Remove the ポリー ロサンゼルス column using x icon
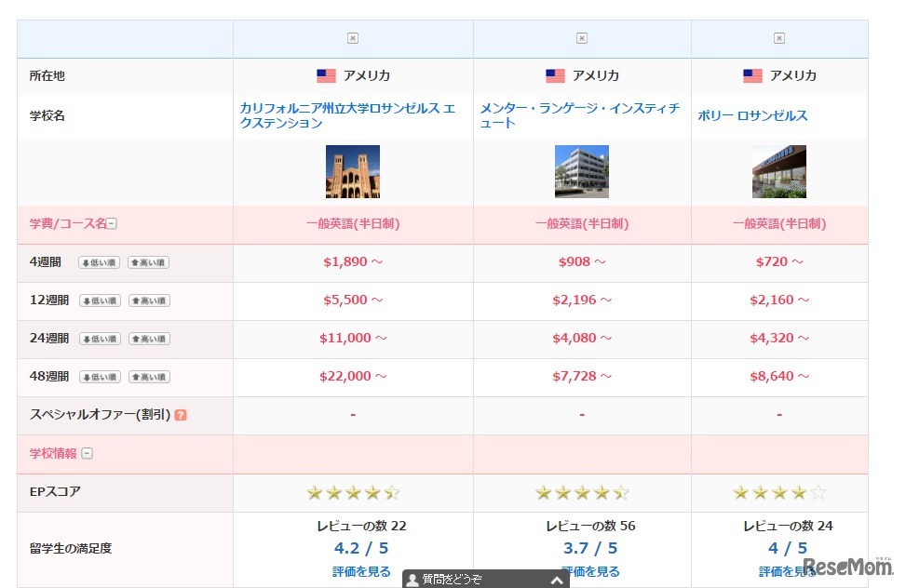Image resolution: width=906 pixels, height=588 pixels. (x=778, y=38)
